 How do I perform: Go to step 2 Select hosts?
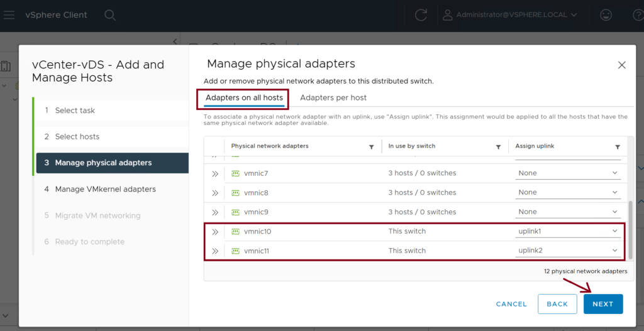click(112, 136)
